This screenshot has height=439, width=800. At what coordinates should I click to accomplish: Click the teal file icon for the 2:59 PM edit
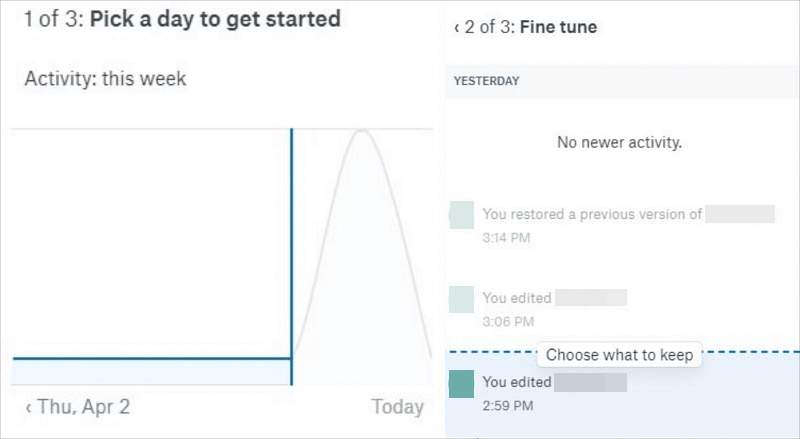coord(461,383)
